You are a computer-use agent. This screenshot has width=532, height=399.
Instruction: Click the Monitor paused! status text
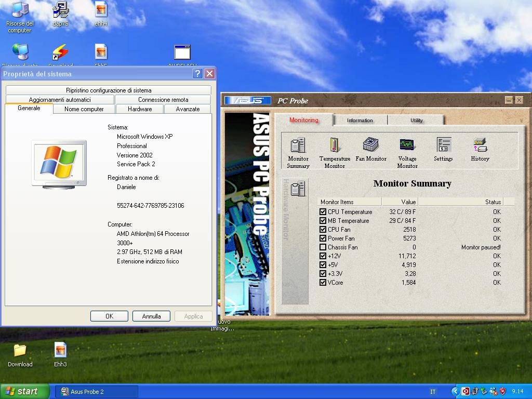click(481, 247)
